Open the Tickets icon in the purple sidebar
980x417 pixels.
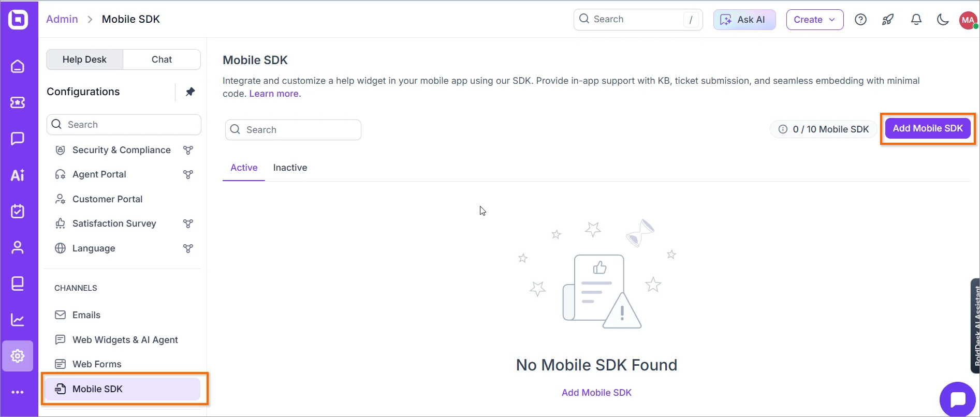pos(18,102)
